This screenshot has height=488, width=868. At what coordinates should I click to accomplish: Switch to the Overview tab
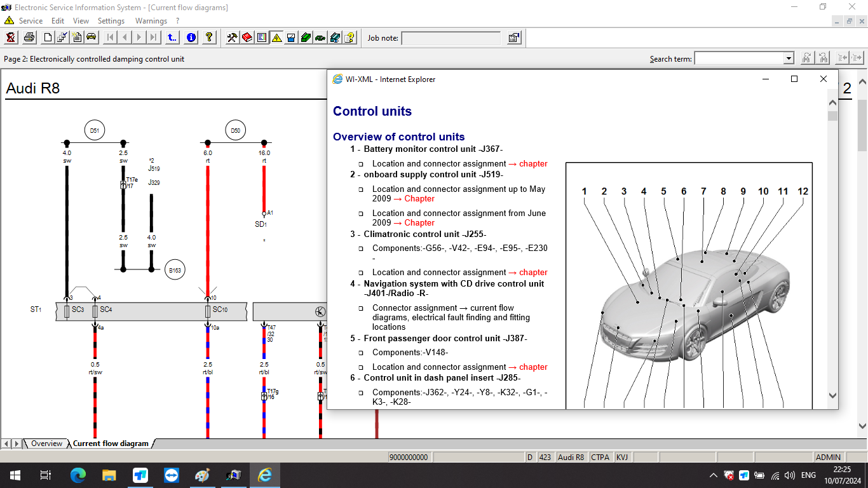[47, 444]
